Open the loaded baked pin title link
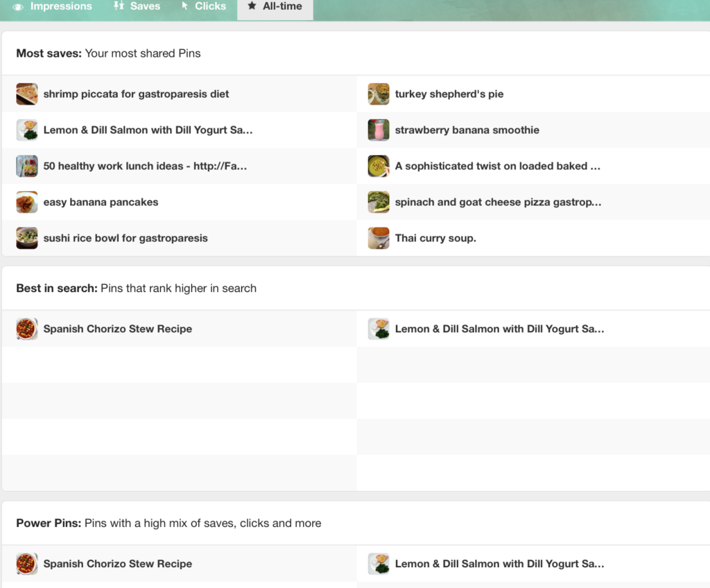 pyautogui.click(x=497, y=166)
